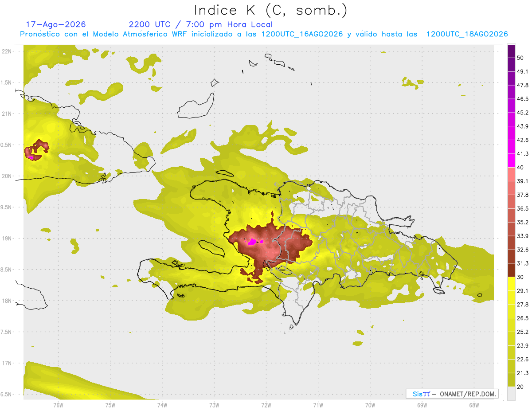Click the larger magenta K-index spot over Haiti
The width and height of the screenshot is (532, 411).
[x=252, y=242]
